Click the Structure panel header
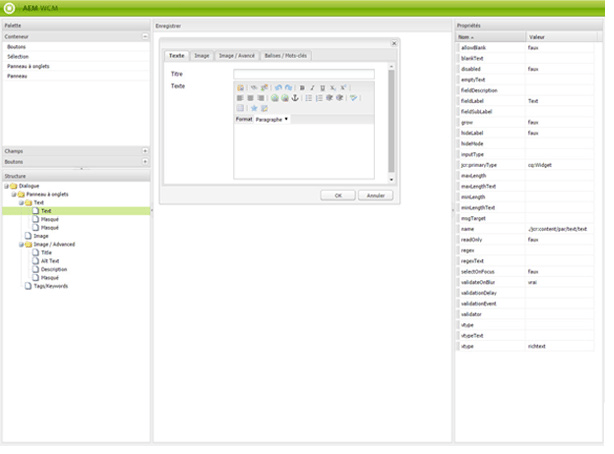 point(76,176)
